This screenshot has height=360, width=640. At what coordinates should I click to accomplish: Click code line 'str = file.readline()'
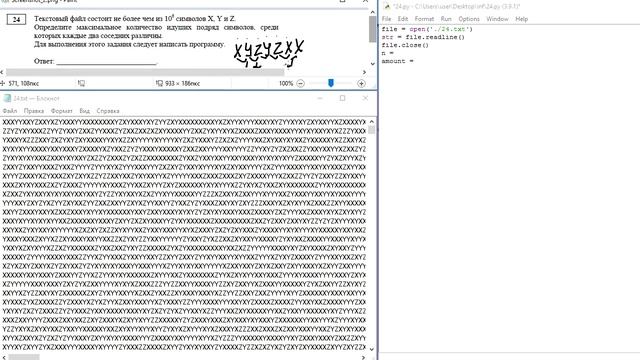click(423, 37)
